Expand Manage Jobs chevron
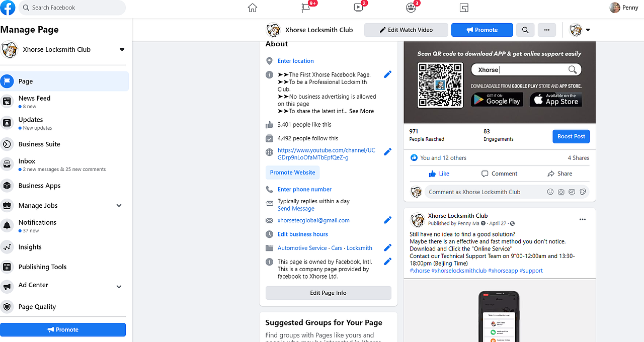This screenshot has width=644, height=342. click(x=119, y=206)
